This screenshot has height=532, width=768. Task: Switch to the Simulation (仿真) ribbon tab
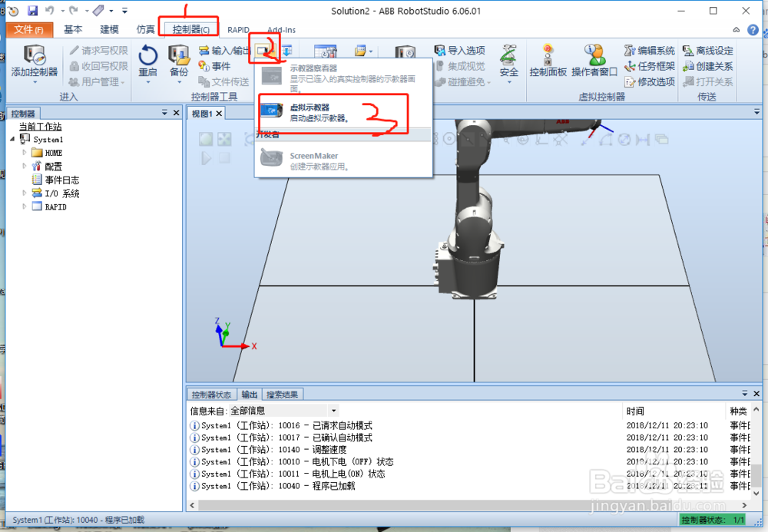point(145,29)
